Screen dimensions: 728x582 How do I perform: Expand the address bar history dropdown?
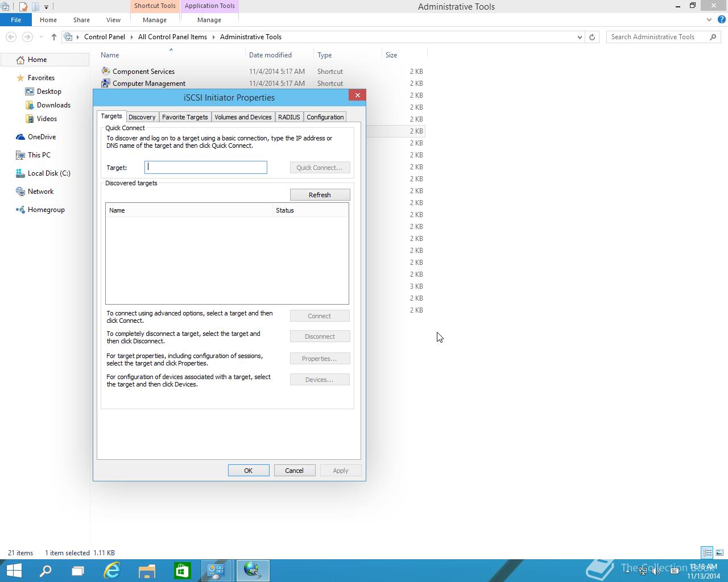(580, 37)
